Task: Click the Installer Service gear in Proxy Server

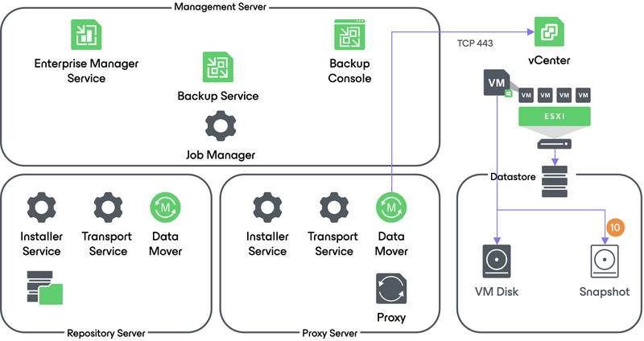Action: point(266,207)
